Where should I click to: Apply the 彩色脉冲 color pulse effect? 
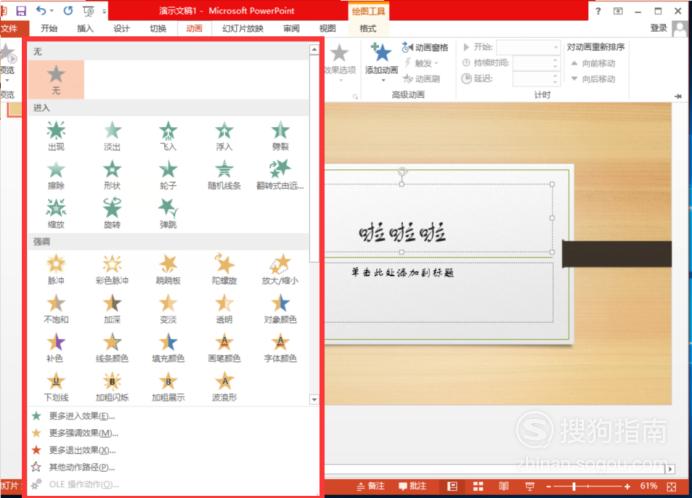(112, 269)
